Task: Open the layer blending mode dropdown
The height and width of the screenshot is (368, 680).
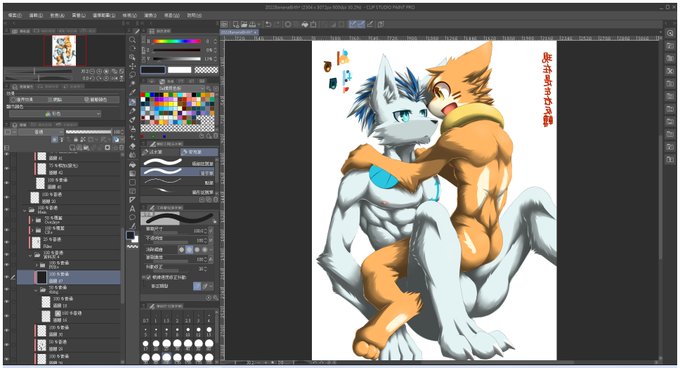Action: click(x=41, y=132)
